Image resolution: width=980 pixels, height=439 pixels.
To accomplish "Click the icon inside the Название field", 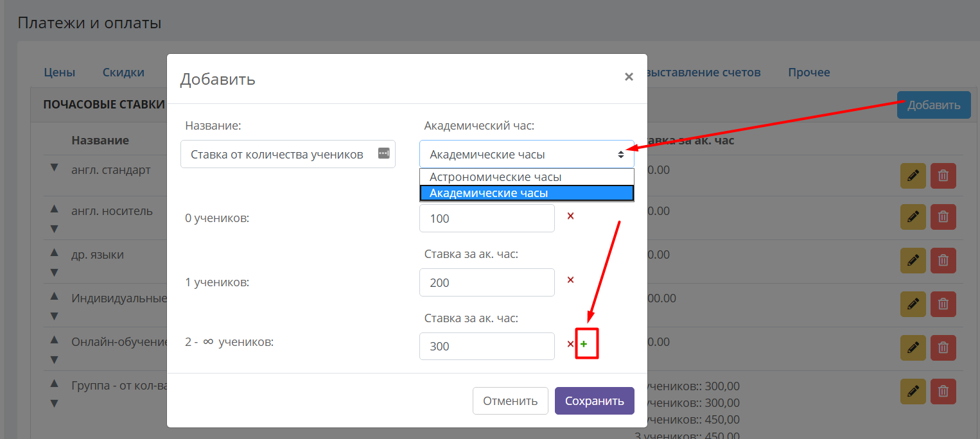I will pos(383,153).
